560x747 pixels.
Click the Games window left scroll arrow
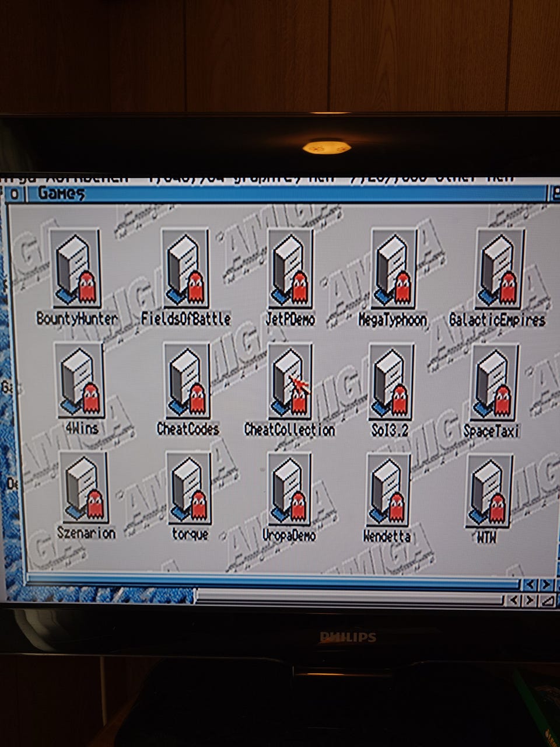point(529,584)
